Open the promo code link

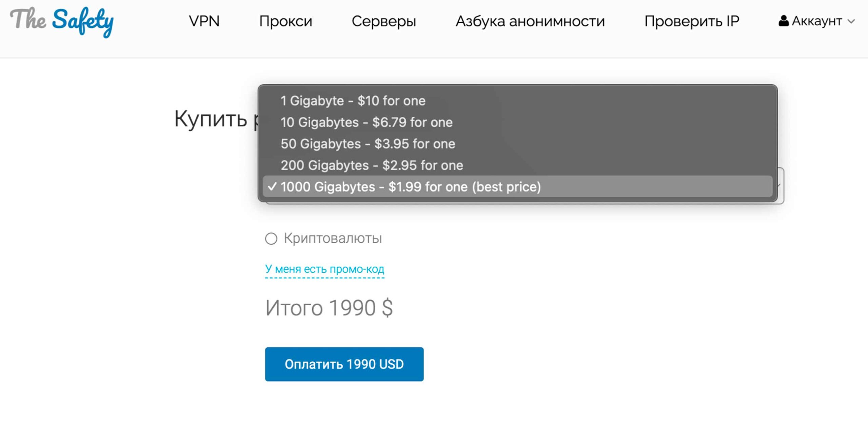point(324,269)
